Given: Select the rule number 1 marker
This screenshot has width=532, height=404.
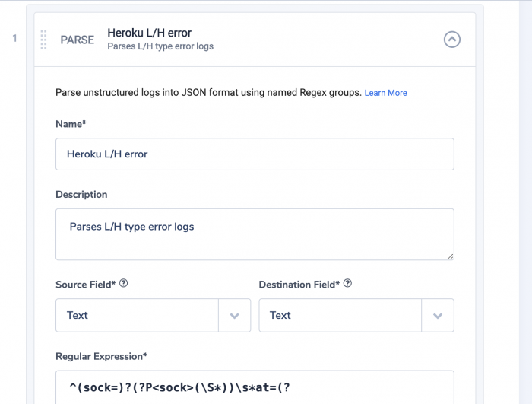Looking at the screenshot, I should pyautogui.click(x=14, y=38).
